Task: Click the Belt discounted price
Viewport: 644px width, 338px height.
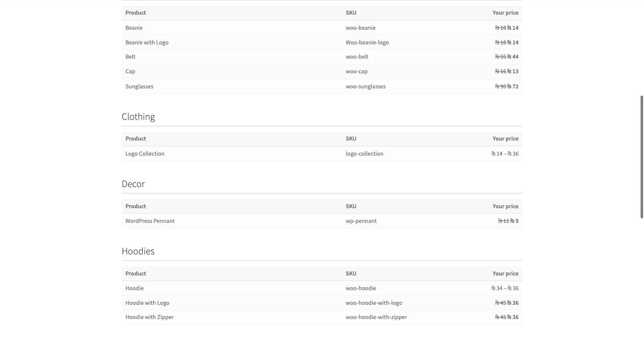Action: (x=513, y=56)
